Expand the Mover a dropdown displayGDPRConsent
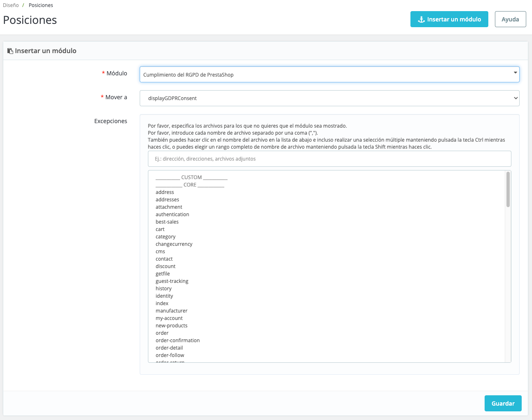 [x=329, y=98]
